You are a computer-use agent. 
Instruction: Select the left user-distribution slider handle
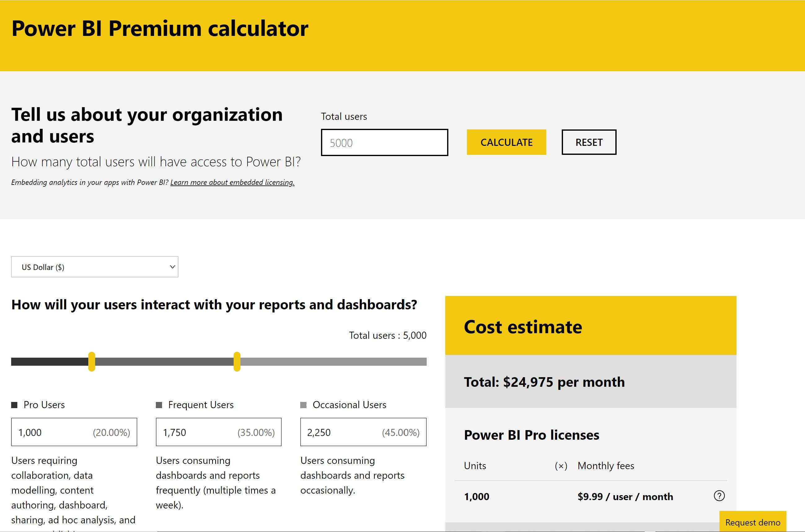[92, 362]
